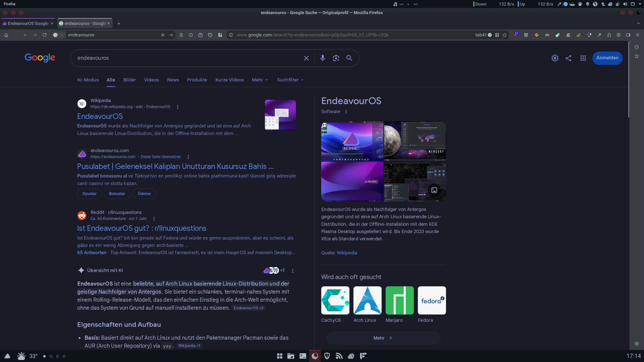
Task: Switch to the Kurze Videos tab
Action: pos(229,80)
